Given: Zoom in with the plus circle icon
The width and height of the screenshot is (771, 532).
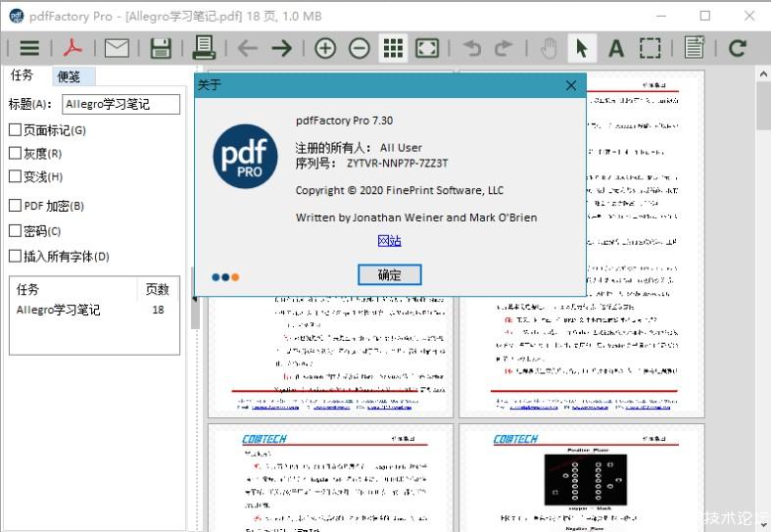Looking at the screenshot, I should click(x=324, y=48).
